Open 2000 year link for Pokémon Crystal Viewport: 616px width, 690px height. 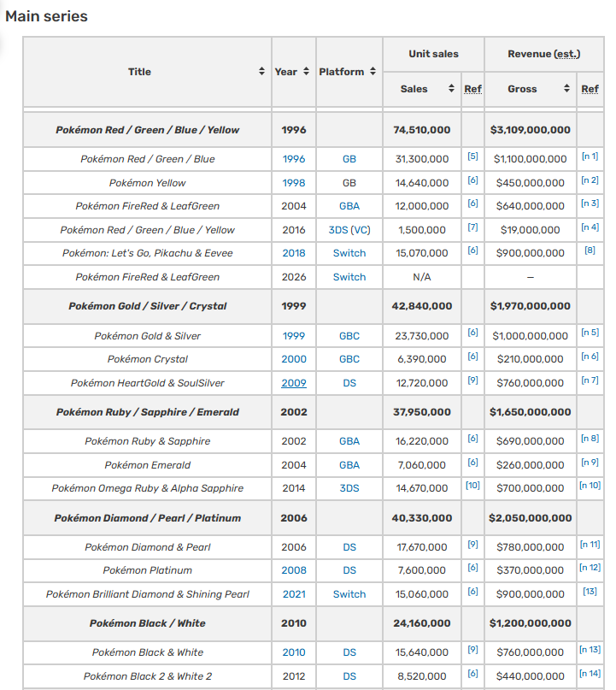tap(294, 359)
